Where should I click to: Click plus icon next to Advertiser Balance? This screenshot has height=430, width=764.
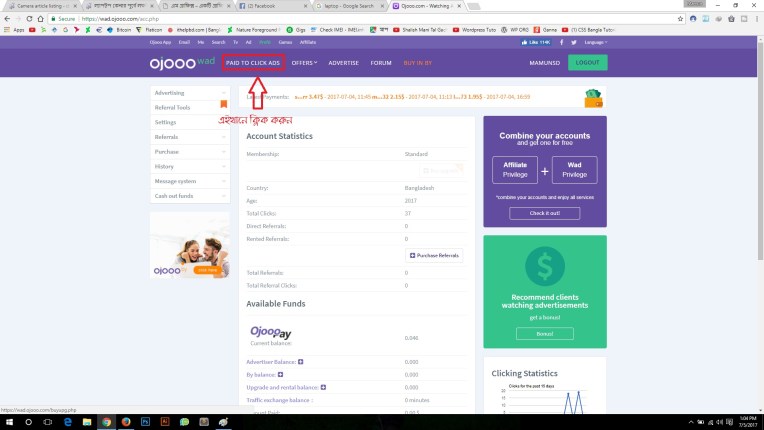tap(300, 361)
